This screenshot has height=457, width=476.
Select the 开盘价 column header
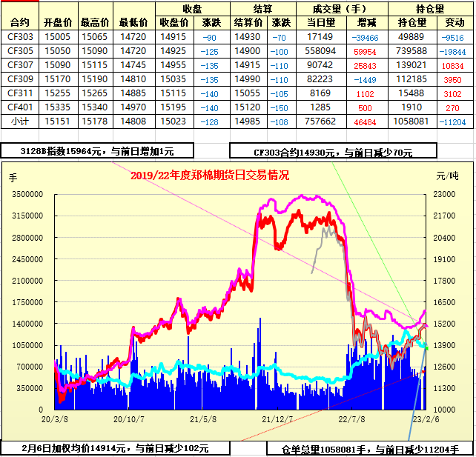(x=57, y=22)
